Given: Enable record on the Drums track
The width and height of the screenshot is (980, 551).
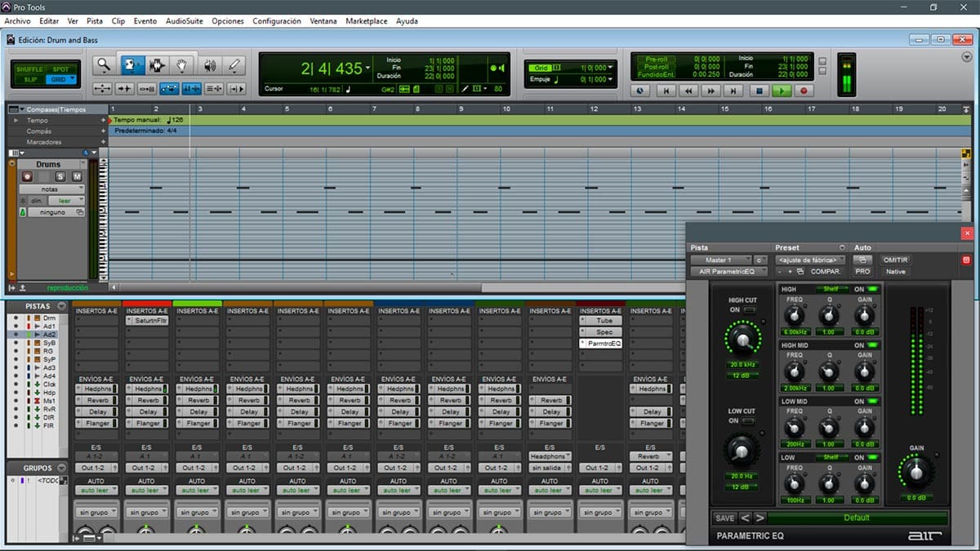Looking at the screenshot, I should point(27,176).
